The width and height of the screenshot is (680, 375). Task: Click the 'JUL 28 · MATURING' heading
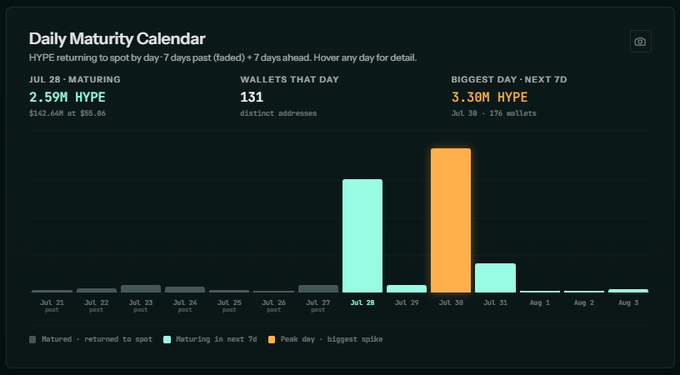(75, 80)
